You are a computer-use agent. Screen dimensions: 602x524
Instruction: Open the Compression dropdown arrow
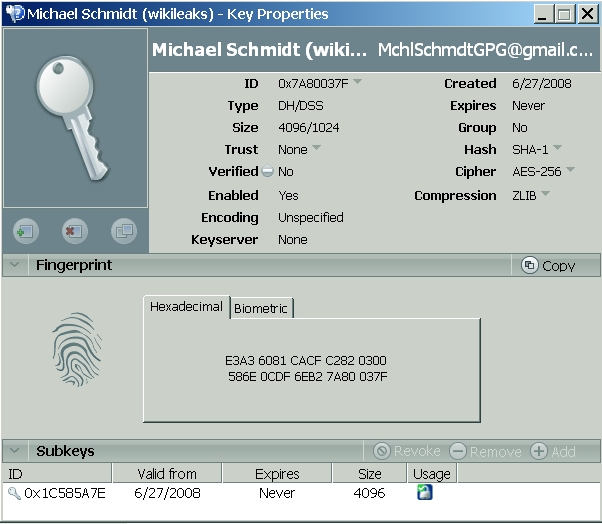(x=545, y=193)
